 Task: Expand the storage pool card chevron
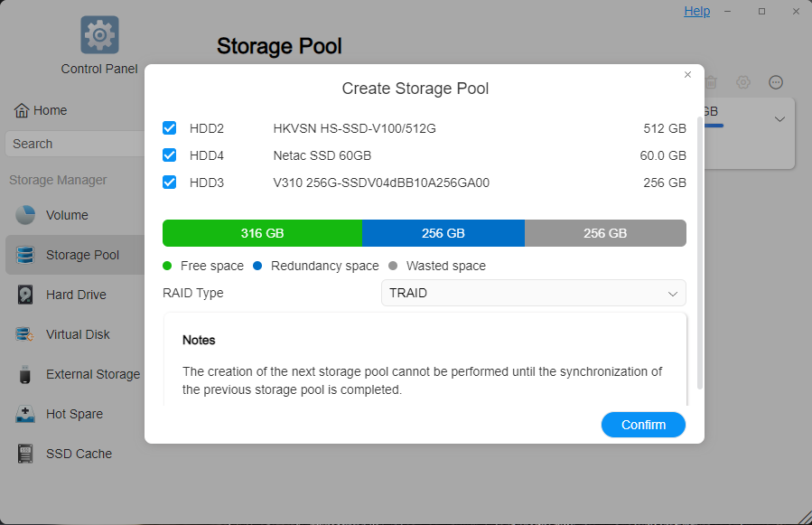pos(779,119)
